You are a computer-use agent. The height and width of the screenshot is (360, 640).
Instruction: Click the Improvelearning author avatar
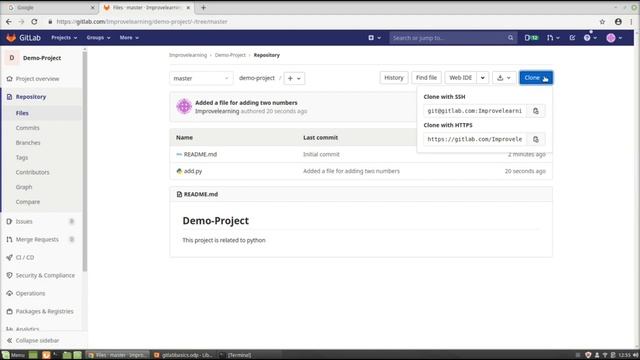pyautogui.click(x=184, y=107)
